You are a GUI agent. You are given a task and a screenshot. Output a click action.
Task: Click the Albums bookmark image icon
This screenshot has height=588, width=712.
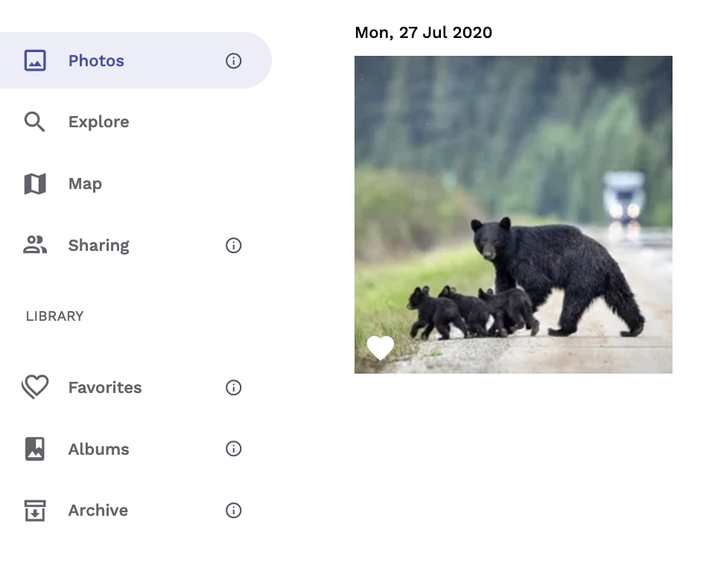(x=35, y=449)
